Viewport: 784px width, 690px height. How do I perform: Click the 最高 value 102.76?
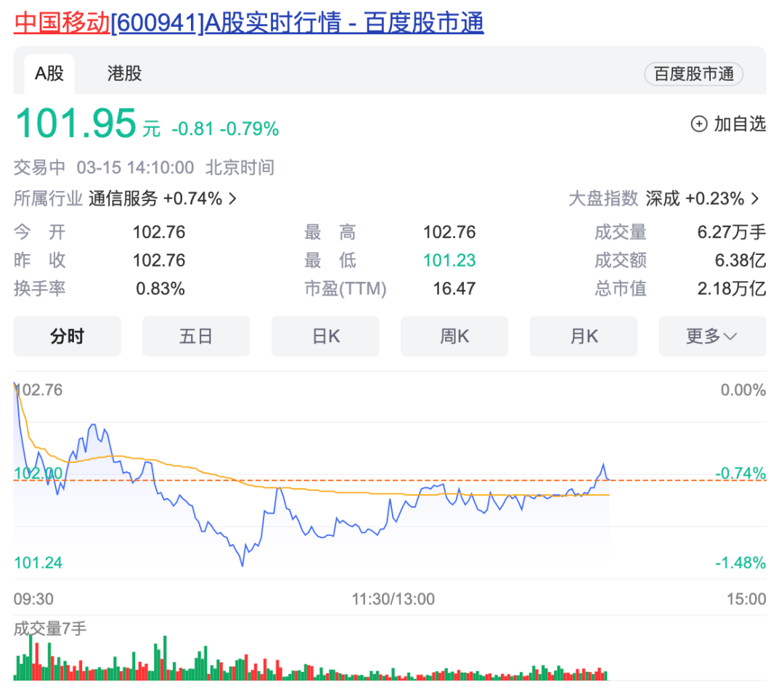[449, 232]
